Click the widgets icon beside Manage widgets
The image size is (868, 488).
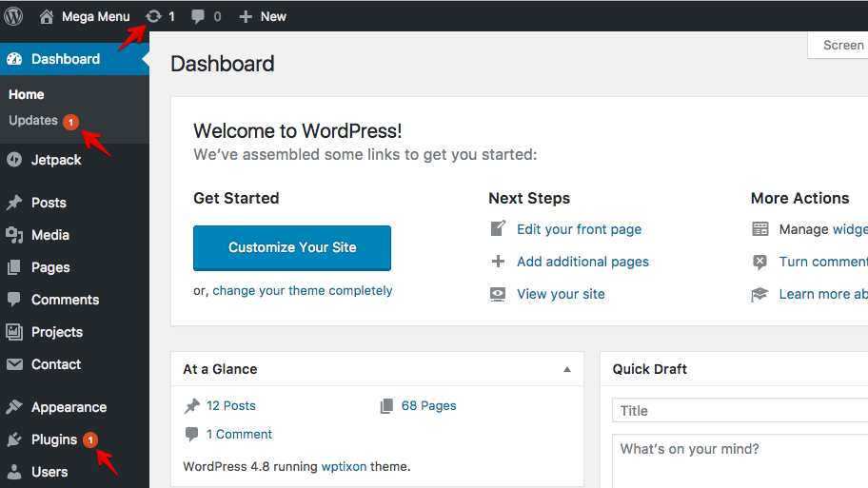760,229
